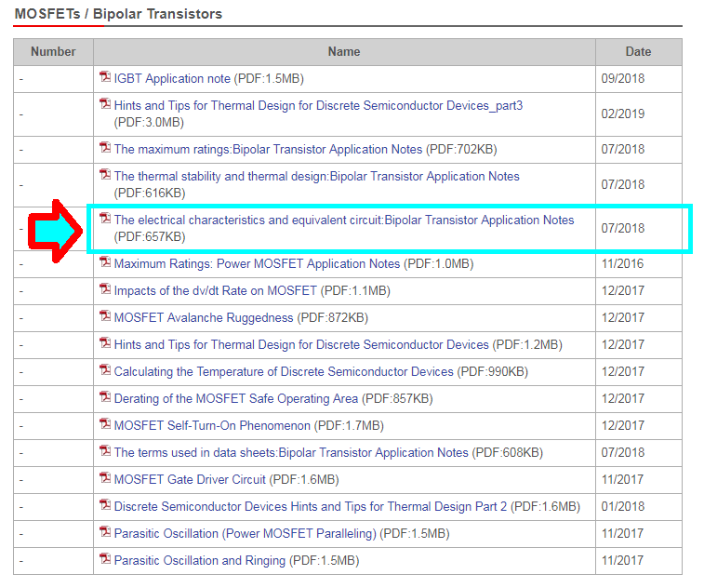
Task: Select date 02/2019 cell
Action: click(x=623, y=114)
